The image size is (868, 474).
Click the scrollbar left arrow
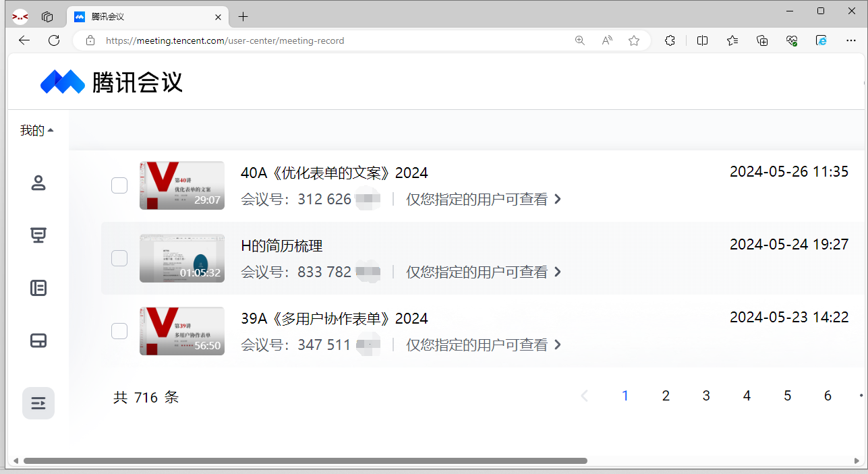(x=15, y=461)
